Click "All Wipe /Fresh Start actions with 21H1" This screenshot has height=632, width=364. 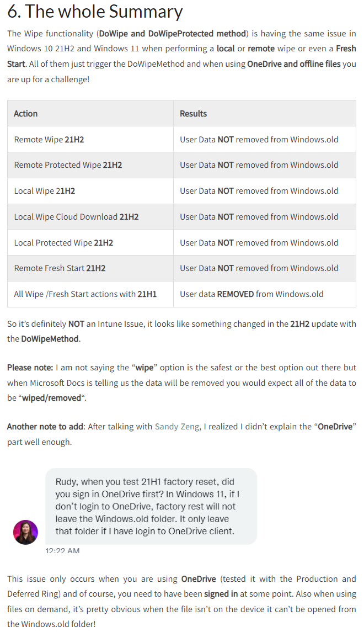pyautogui.click(x=85, y=294)
